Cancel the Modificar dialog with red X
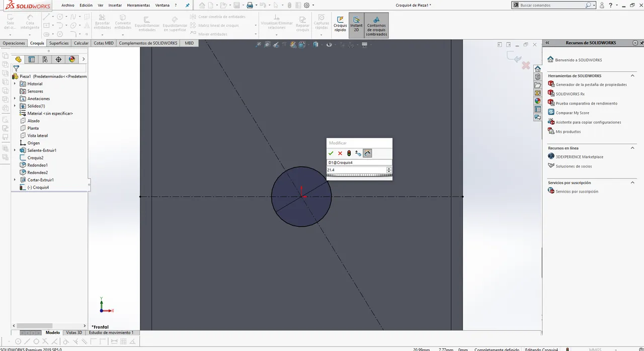Screen dimensions: 644x351 (x=340, y=153)
